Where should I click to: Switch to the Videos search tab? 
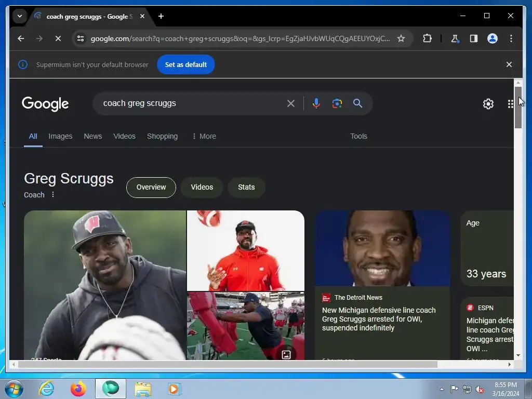[124, 136]
